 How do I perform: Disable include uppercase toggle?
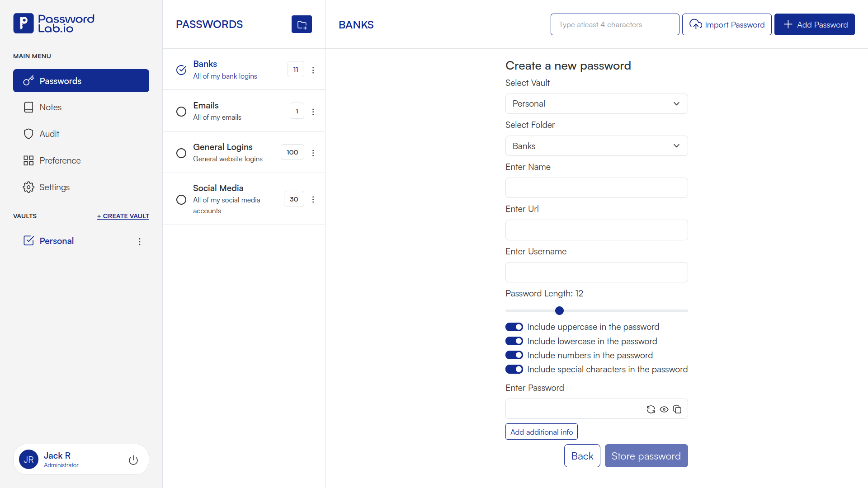tap(514, 327)
